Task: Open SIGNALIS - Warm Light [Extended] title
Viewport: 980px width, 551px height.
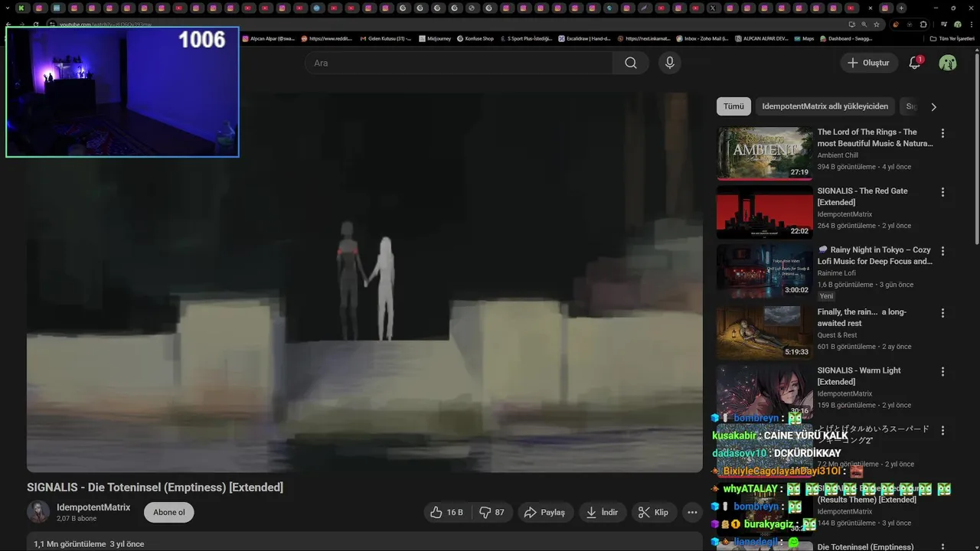Action: 859,376
